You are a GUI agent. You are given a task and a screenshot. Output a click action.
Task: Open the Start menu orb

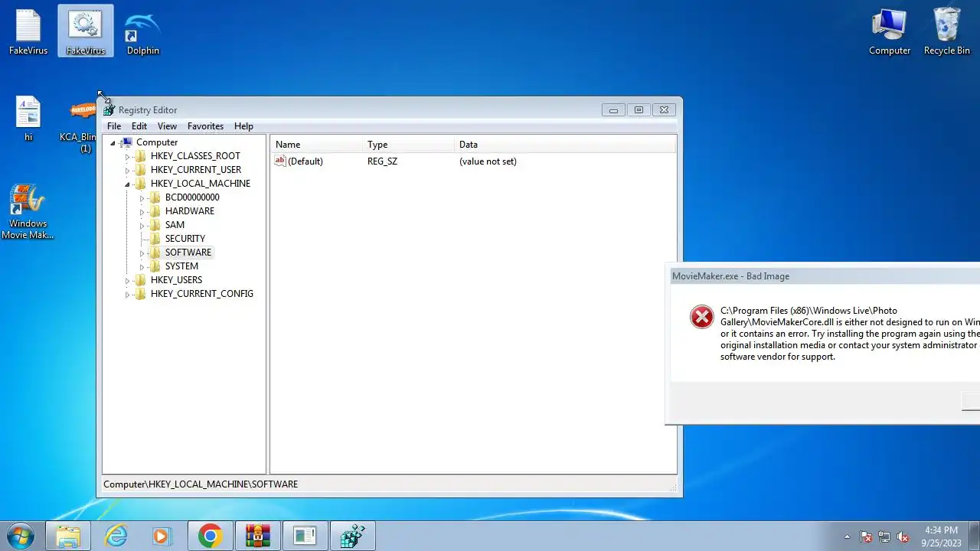tap(20, 536)
